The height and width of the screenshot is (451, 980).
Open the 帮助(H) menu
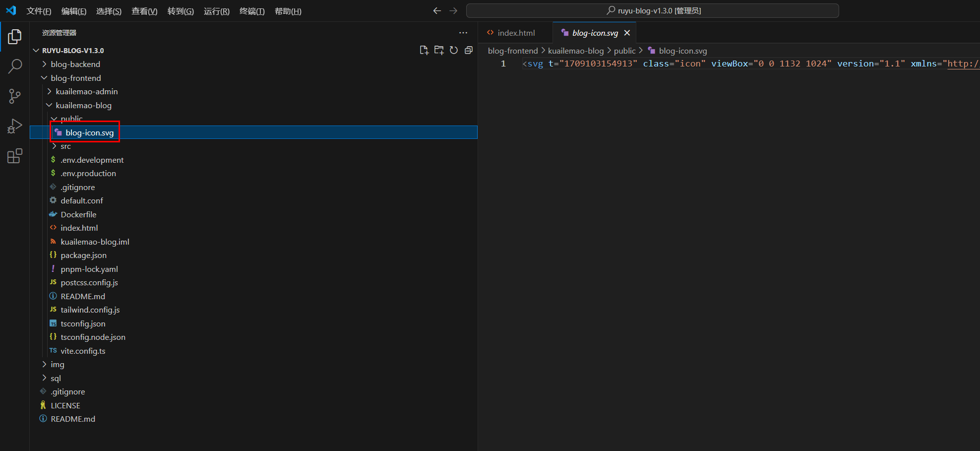[x=288, y=11]
